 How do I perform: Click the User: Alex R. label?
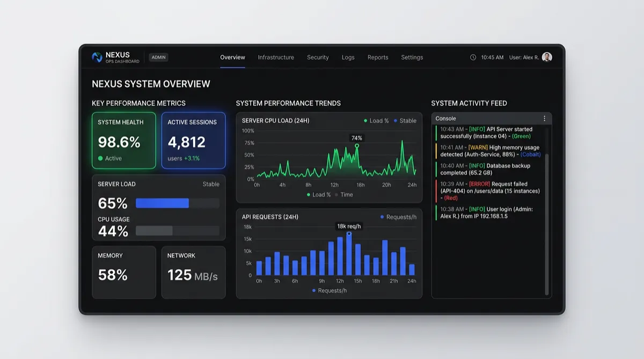524,57
